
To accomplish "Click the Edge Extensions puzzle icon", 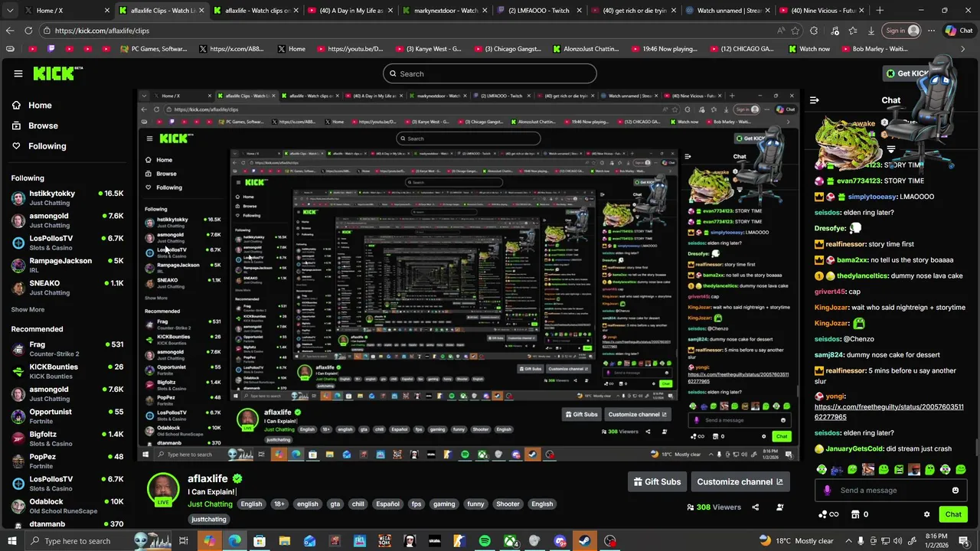I will click(x=814, y=31).
